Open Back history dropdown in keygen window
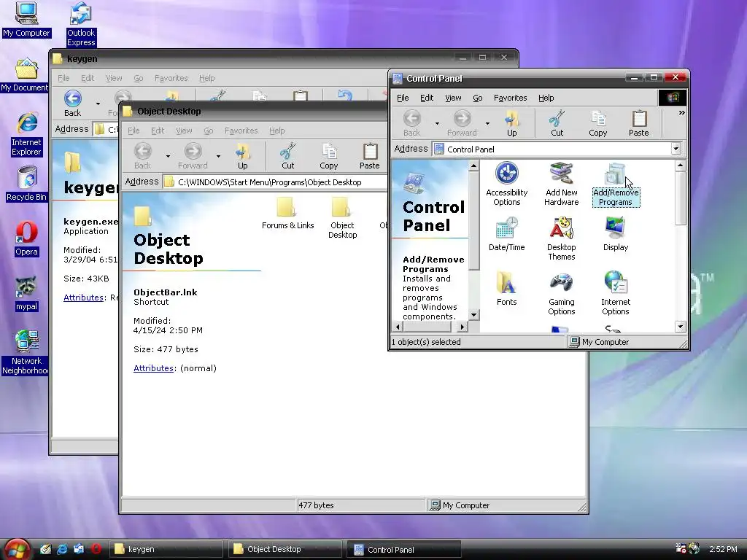The width and height of the screenshot is (747, 560). coord(98,104)
